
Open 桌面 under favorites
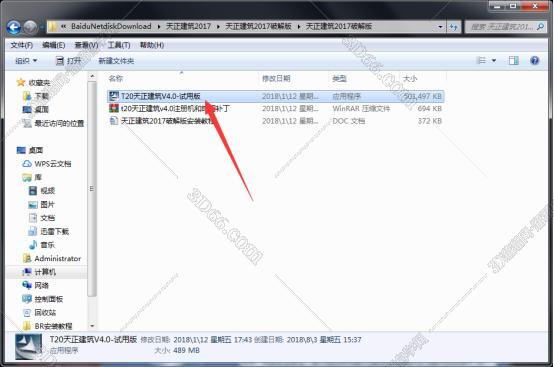pos(42,109)
